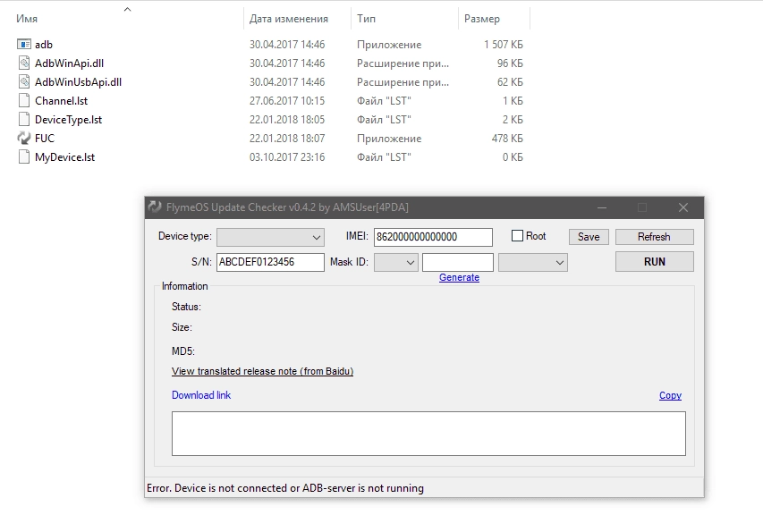Select the AdbWinApi.dll file icon

point(24,63)
